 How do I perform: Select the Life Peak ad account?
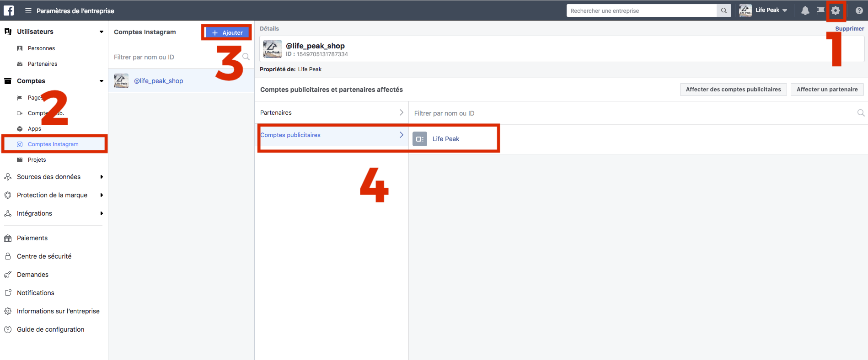point(446,139)
